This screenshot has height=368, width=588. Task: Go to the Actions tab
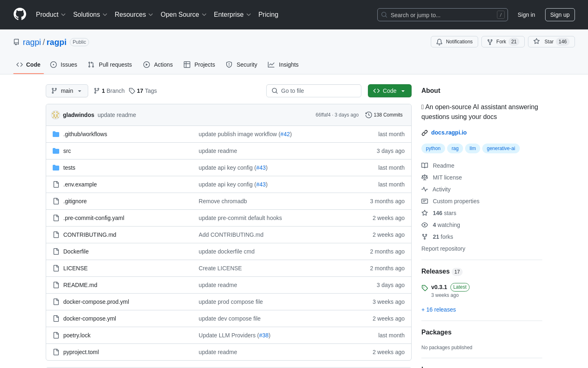[x=158, y=65]
